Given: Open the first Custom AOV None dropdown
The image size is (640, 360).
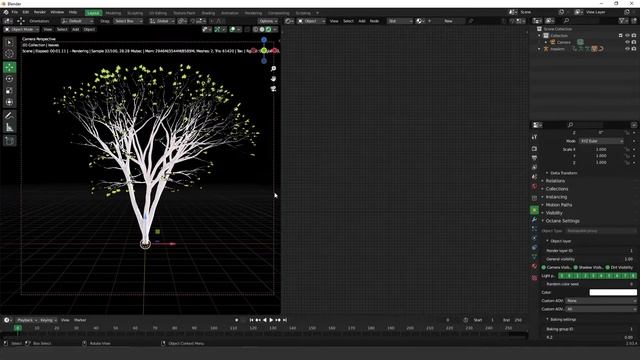Looking at the screenshot, I should click(x=601, y=300).
